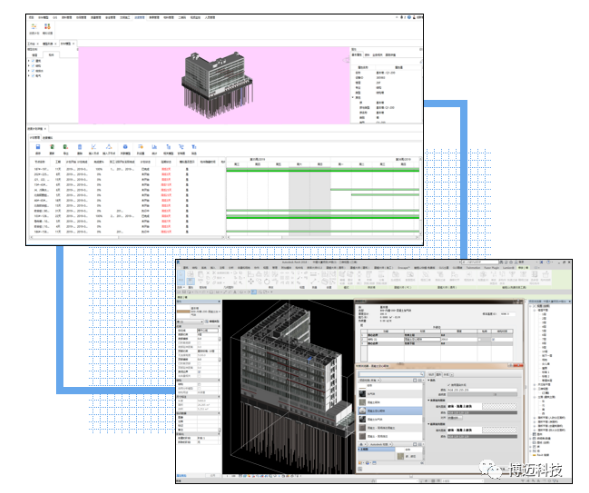
Task: Collapse the property group triangle in the right properties panel
Action: 353,97
